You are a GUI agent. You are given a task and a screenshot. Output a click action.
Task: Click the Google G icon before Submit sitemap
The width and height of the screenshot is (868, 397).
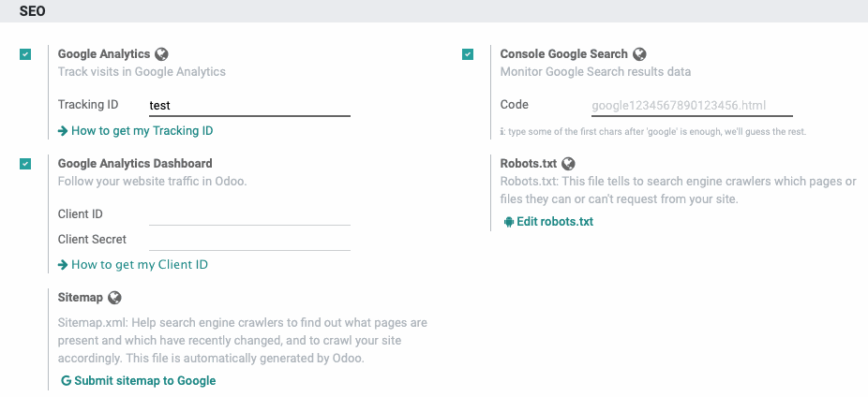click(x=66, y=380)
